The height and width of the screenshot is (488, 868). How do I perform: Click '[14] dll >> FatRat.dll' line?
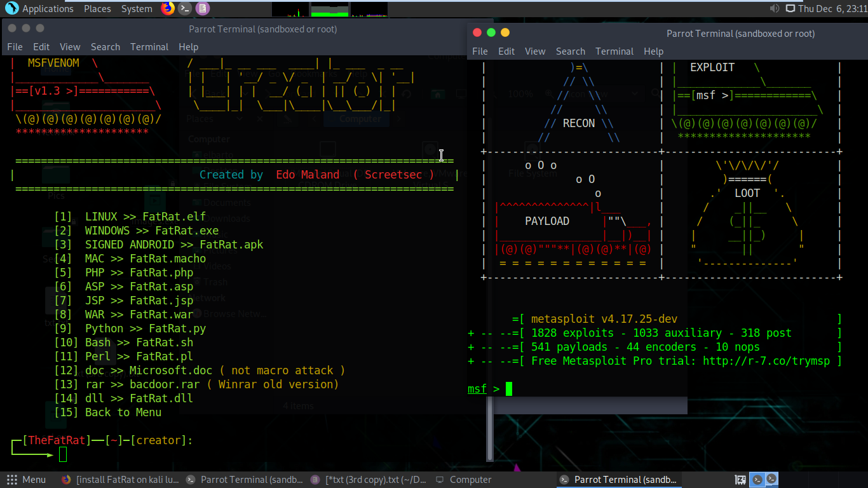(123, 398)
